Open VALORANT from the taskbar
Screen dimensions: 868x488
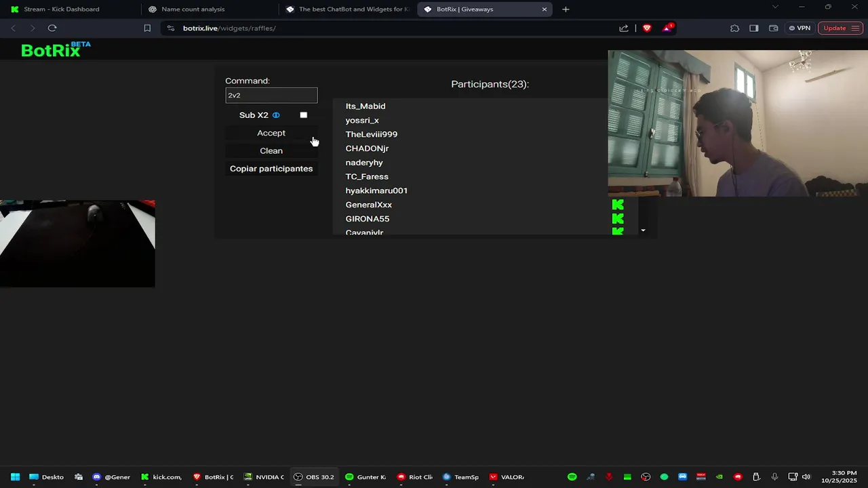(x=507, y=477)
